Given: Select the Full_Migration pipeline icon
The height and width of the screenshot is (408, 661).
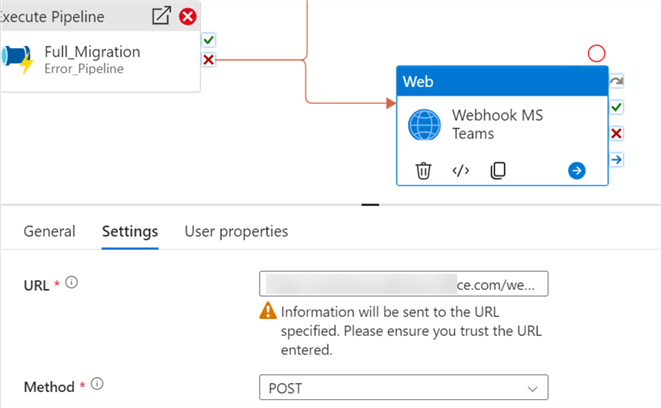Looking at the screenshot, I should (20, 59).
